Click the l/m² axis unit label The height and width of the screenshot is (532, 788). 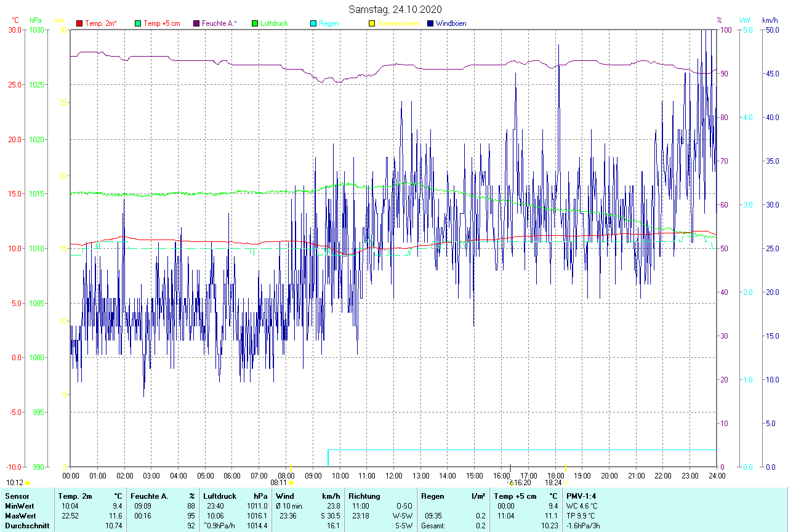tap(746, 20)
